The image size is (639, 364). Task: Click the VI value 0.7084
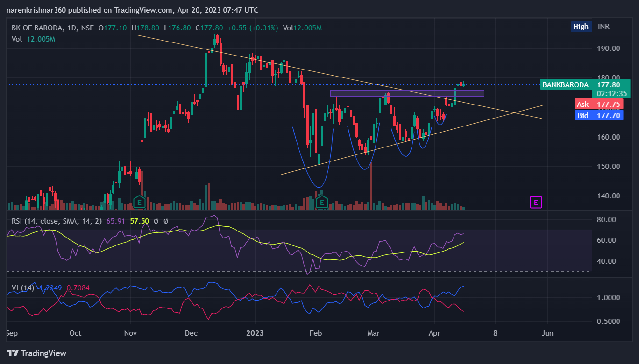coord(79,288)
